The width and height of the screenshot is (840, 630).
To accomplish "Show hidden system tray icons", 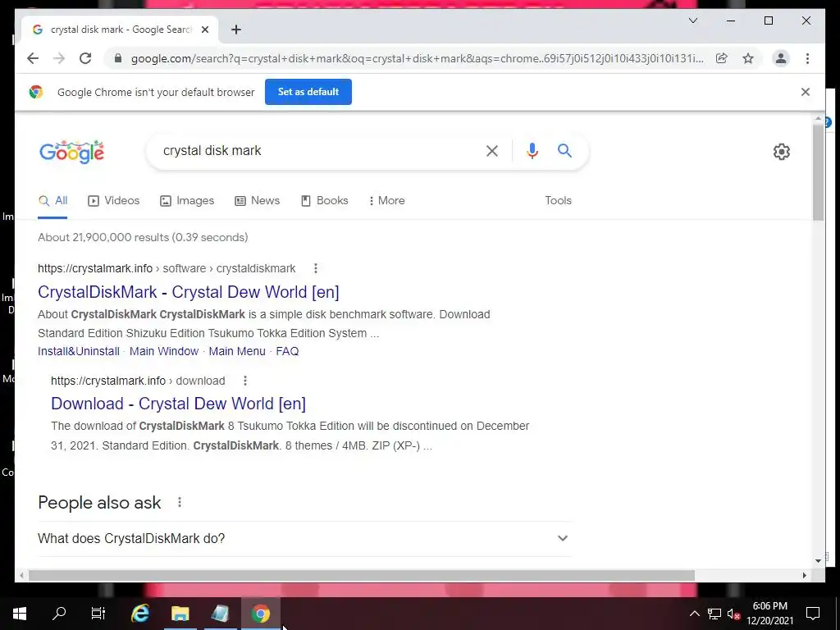I will [694, 614].
